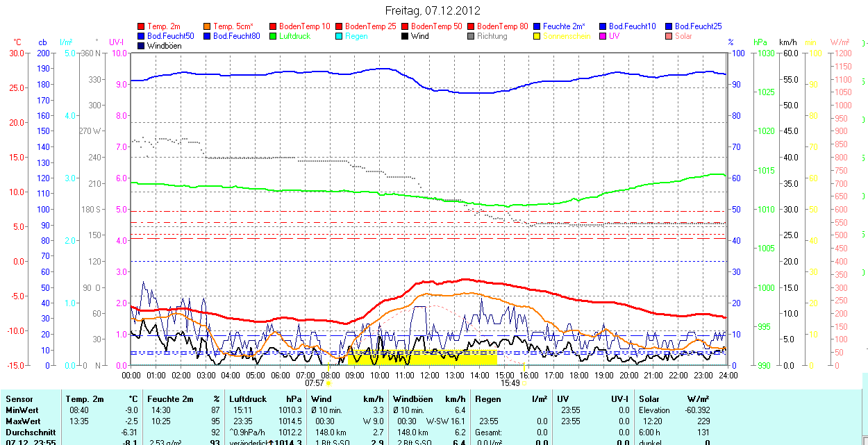Click the magenta UV legend swatch

(x=603, y=36)
